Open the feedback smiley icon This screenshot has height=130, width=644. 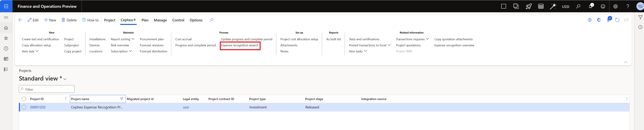pyautogui.click(x=603, y=6)
